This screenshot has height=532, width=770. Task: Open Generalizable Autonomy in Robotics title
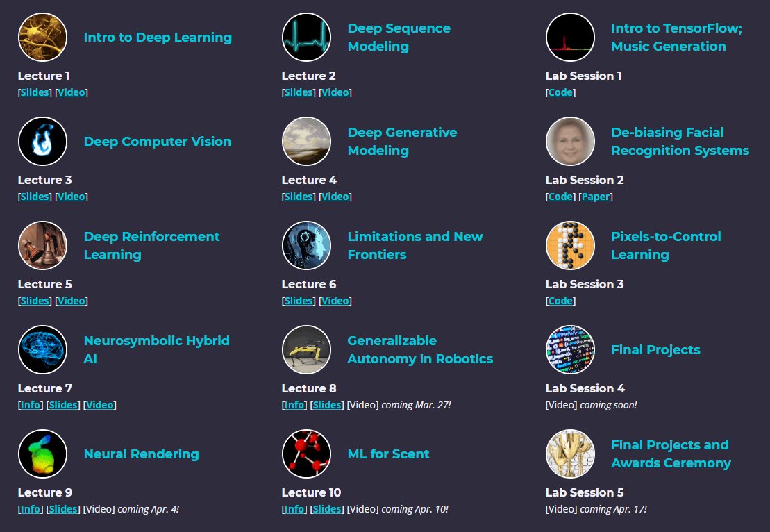point(420,350)
